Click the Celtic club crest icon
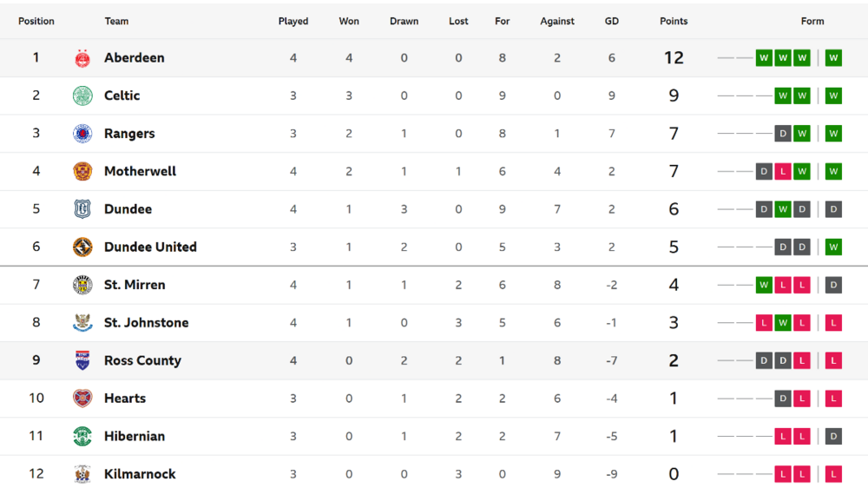868x488 pixels. click(82, 96)
